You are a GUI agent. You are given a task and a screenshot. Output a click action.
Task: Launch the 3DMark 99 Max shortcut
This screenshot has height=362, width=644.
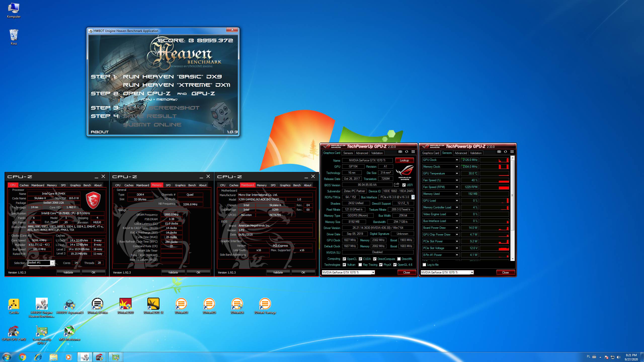98,306
